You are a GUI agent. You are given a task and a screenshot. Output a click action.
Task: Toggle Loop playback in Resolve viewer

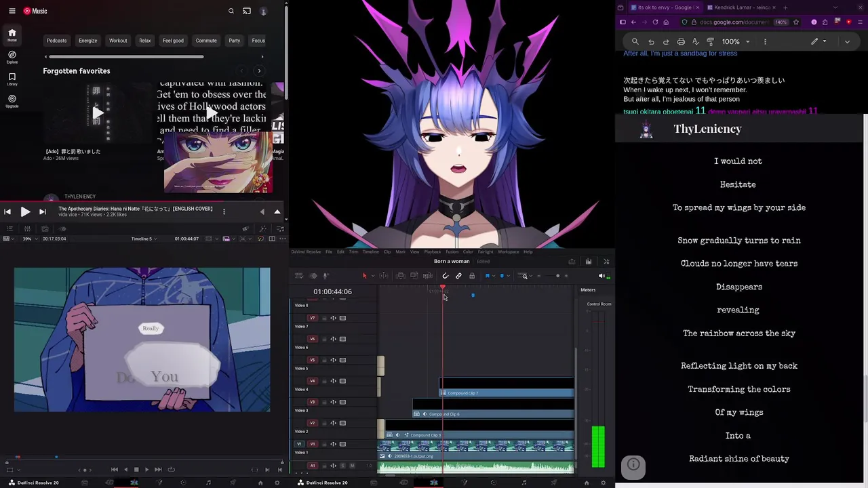170,469
